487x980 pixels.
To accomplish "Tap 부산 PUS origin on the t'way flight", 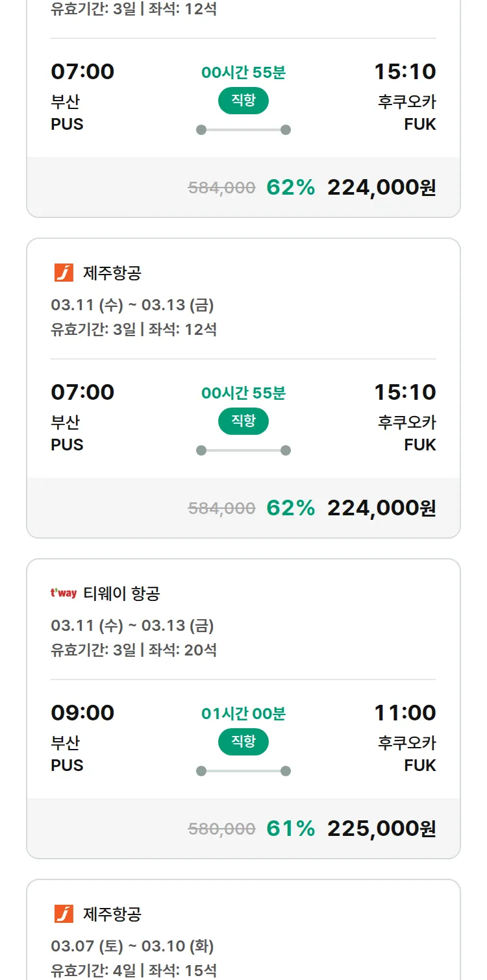I will pyautogui.click(x=67, y=754).
